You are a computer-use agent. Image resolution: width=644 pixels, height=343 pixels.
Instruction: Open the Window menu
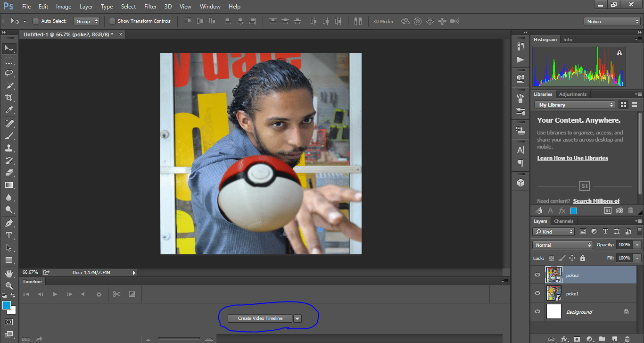coord(210,7)
